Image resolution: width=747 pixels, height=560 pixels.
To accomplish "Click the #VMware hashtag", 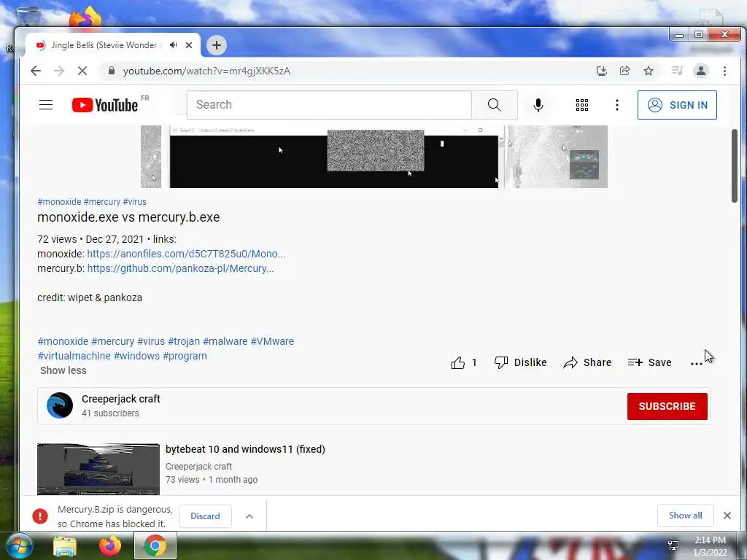I will point(272,341).
